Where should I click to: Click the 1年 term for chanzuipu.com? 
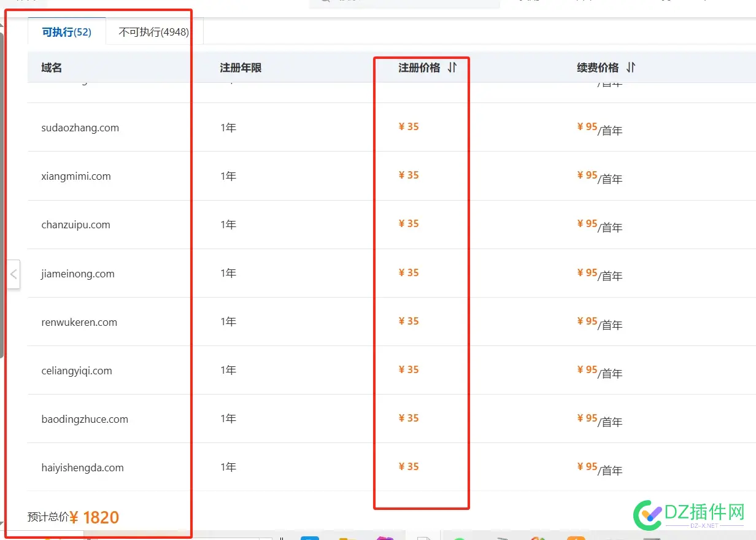coord(228,225)
